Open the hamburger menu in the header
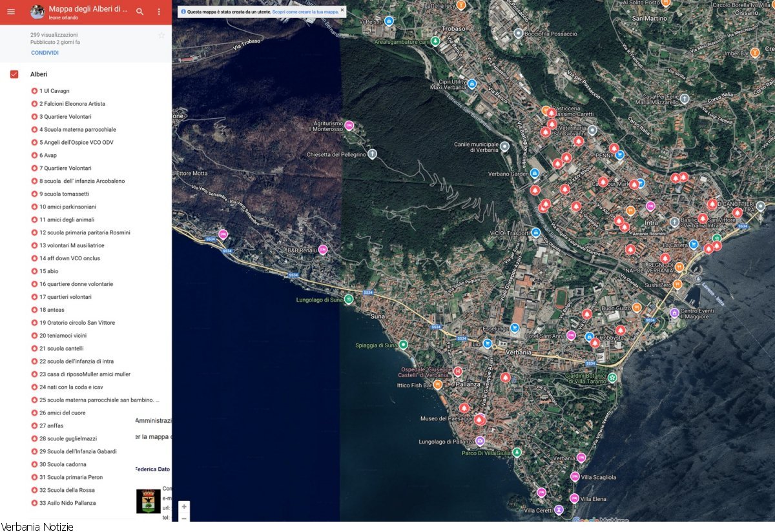Image resolution: width=775 pixels, height=532 pixels. 11,12
